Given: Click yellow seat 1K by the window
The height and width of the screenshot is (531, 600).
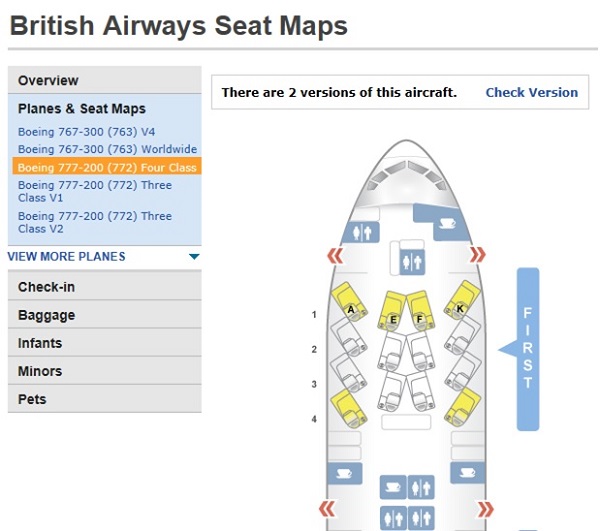Looking at the screenshot, I should 462,300.
